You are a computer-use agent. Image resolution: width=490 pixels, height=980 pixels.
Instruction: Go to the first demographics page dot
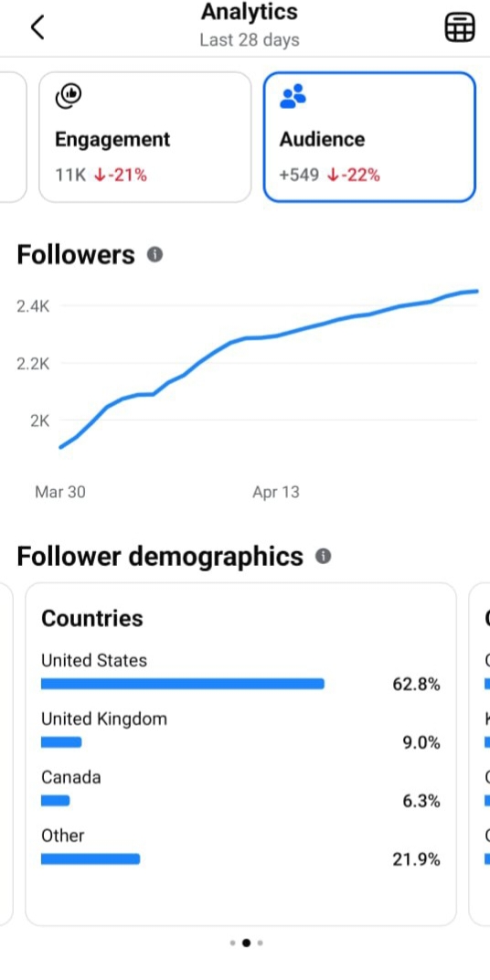click(x=232, y=943)
